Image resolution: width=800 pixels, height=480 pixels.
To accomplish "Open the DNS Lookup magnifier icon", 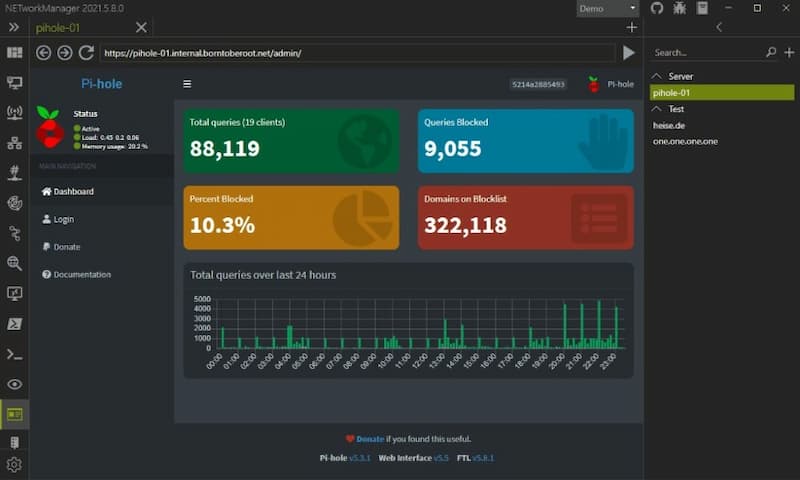I will pos(14,263).
